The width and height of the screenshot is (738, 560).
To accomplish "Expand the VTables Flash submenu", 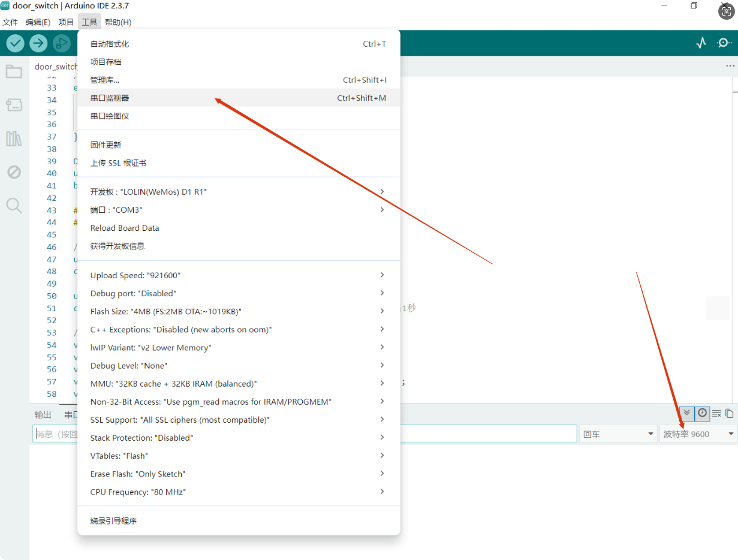I will click(x=239, y=456).
